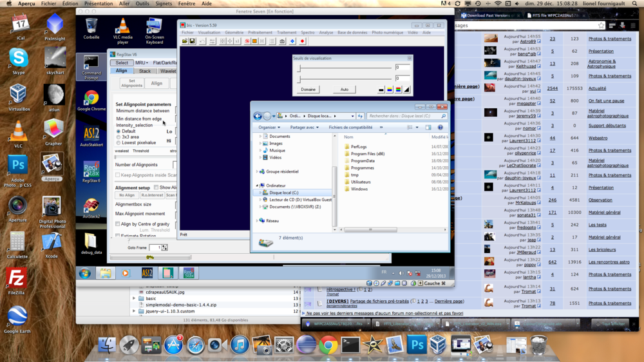
Task: Open the Signets menu in Mac menu bar
Action: coord(164,3)
